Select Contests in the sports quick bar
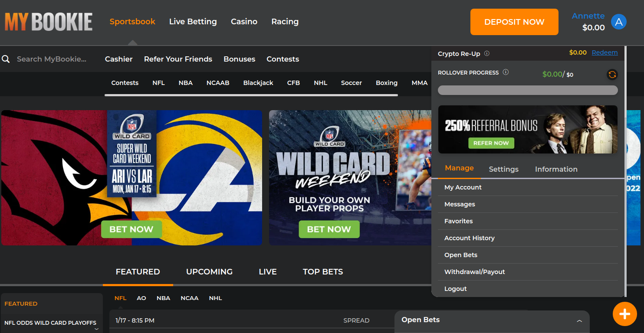644x333 pixels. (125, 83)
